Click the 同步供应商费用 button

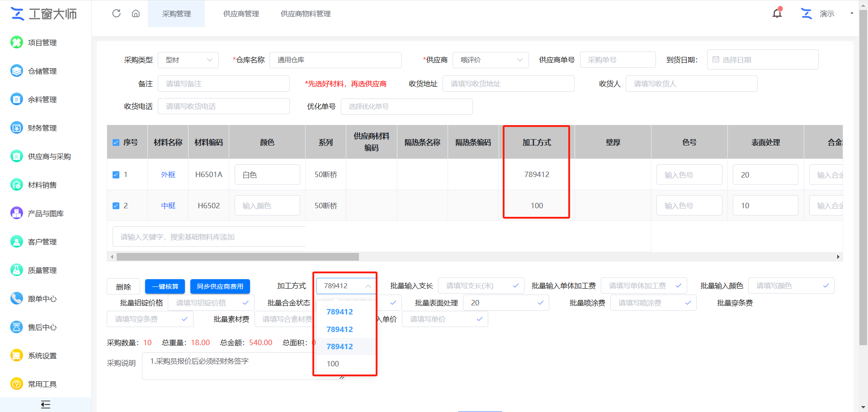tap(220, 286)
